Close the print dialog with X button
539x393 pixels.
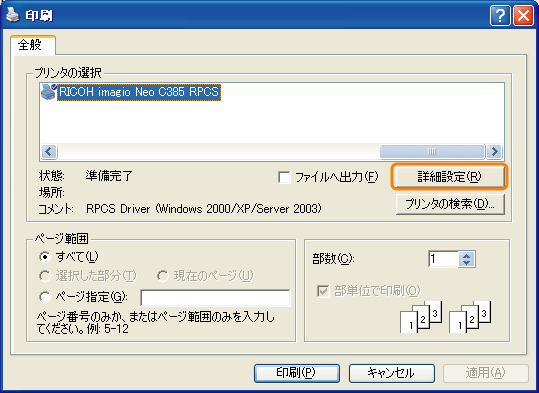(523, 16)
